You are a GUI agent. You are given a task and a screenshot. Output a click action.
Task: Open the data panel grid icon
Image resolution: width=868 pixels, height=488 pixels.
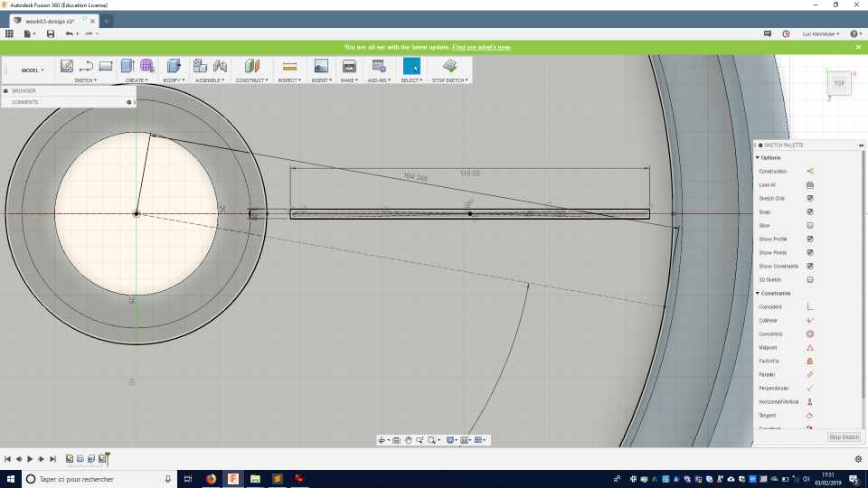[x=9, y=33]
